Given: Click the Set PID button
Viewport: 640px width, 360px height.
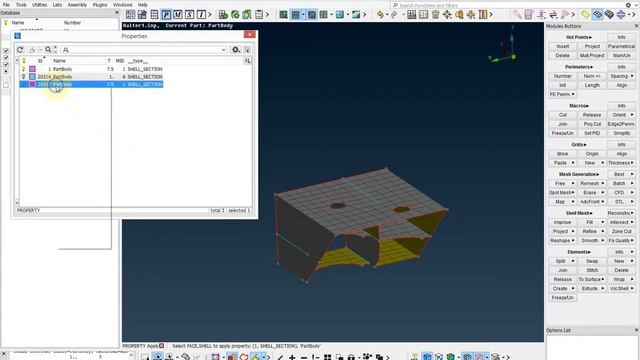Looking at the screenshot, I should (x=592, y=133).
